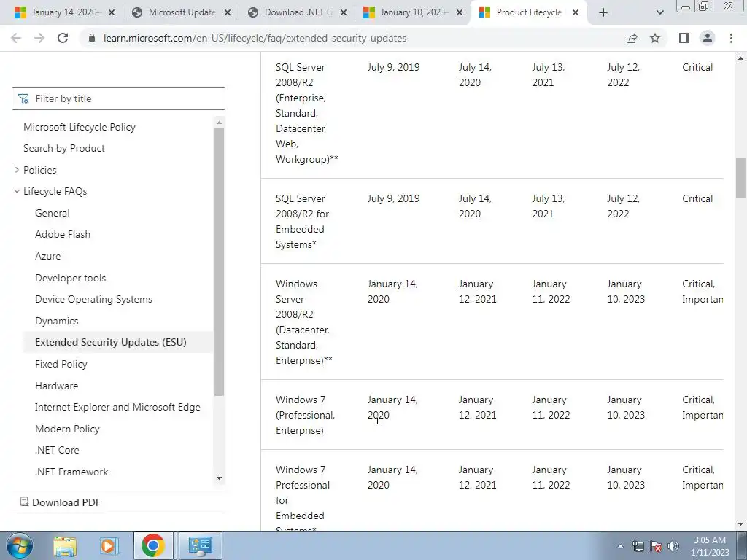Open the .NET Framework FAQ item

(71, 472)
